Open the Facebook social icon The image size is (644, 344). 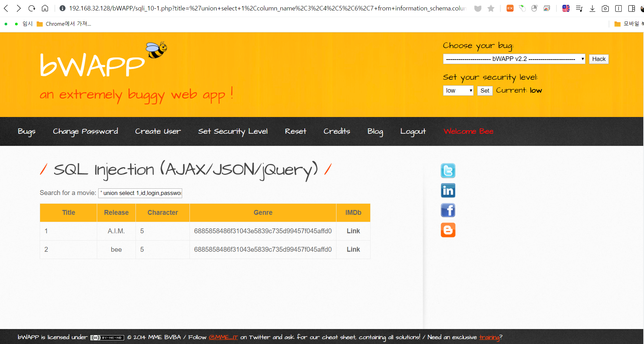[x=448, y=210]
